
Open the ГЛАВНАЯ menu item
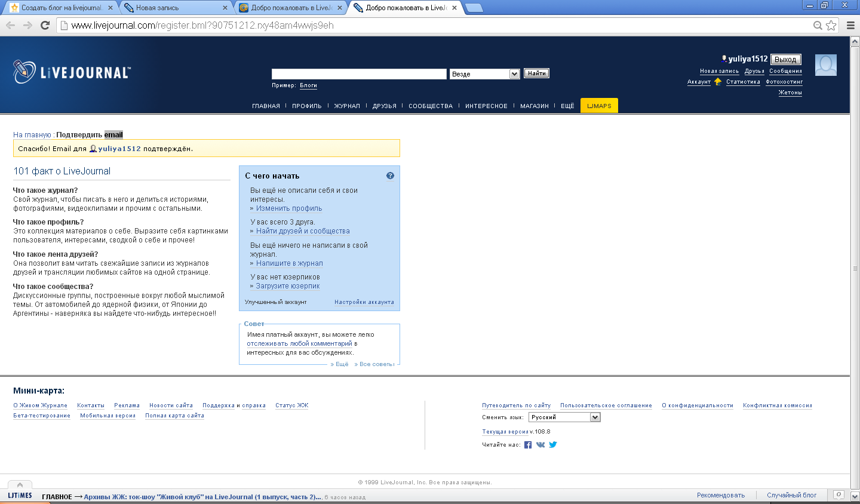point(266,106)
